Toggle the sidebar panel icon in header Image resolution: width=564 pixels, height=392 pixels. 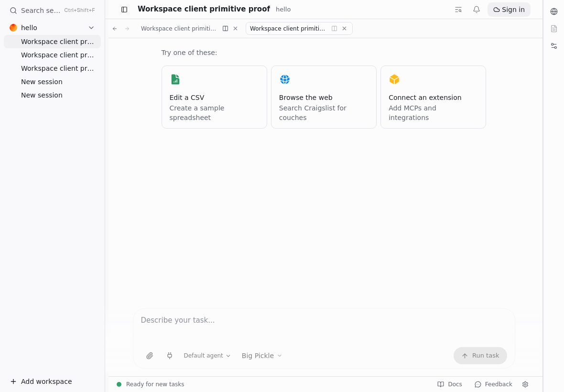coord(124,10)
